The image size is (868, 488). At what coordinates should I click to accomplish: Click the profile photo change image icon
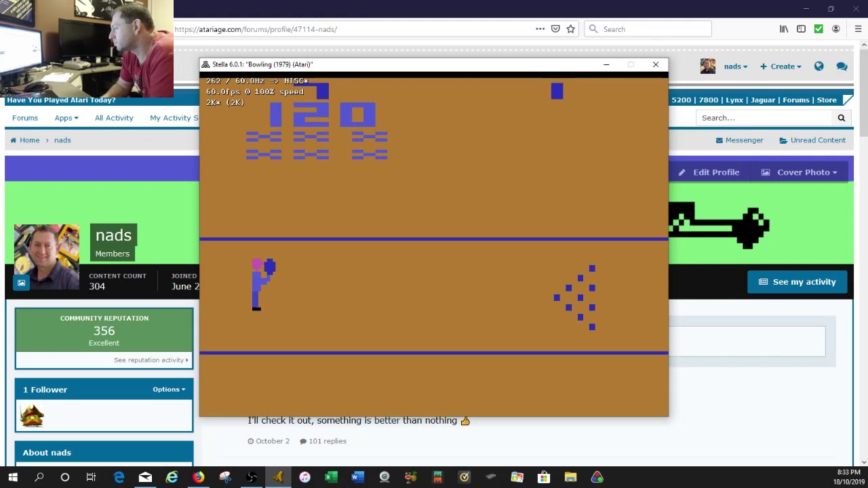tap(21, 283)
